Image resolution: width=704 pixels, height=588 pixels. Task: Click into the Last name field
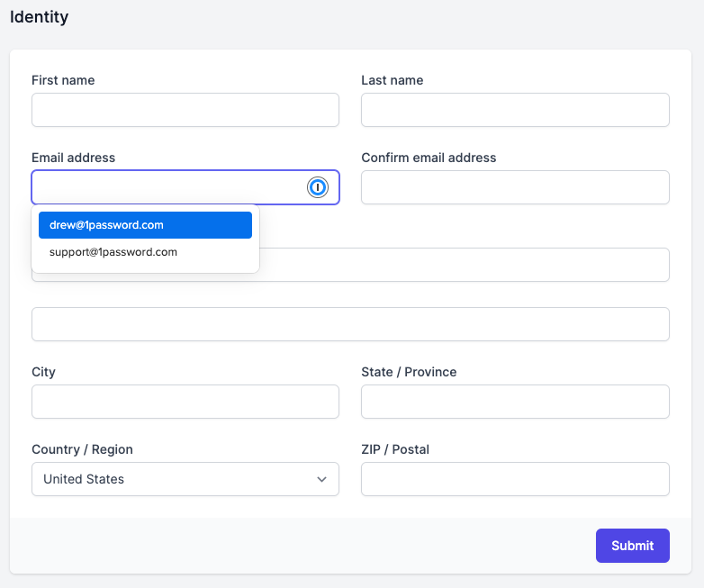(x=515, y=110)
